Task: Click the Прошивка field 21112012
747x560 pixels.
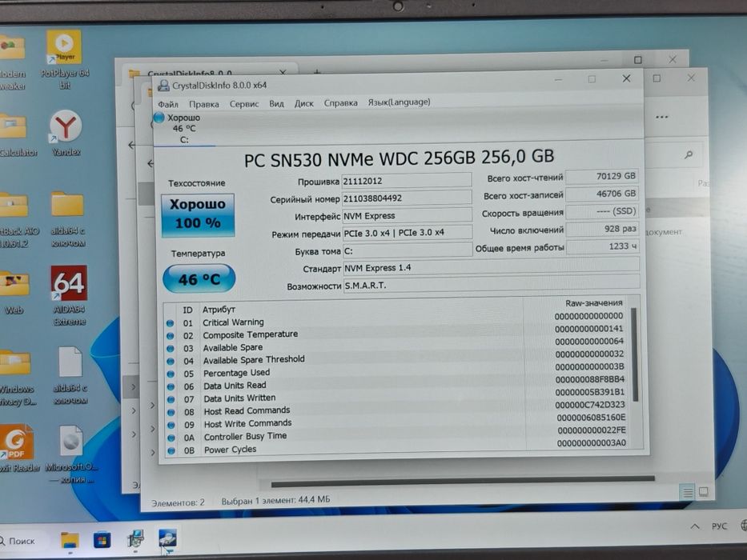Action: 407,181
